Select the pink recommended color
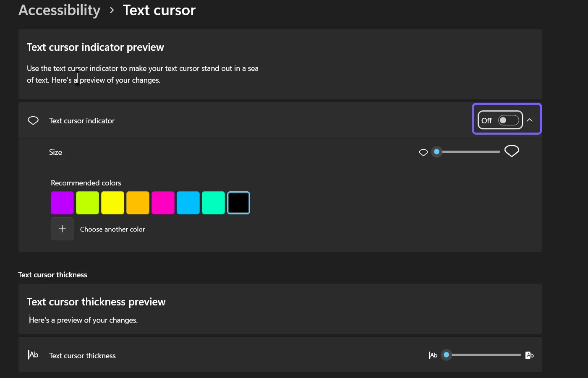This screenshot has width=588, height=378. (x=163, y=203)
